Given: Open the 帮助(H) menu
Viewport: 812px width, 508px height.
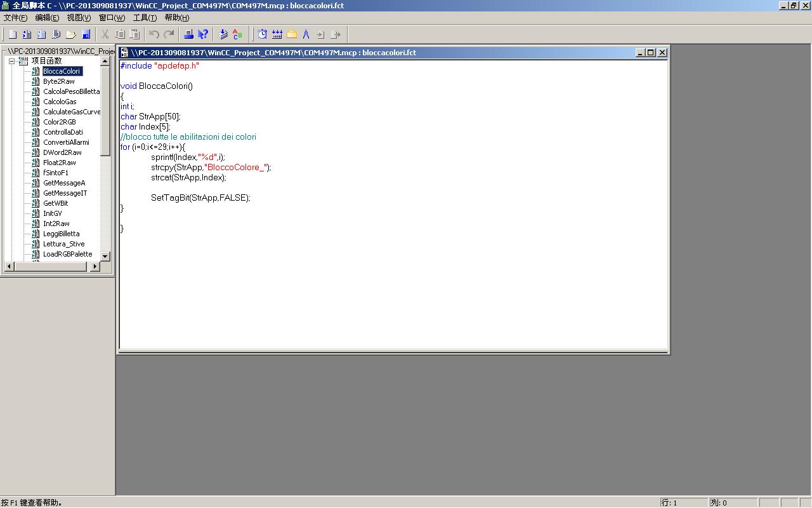Looking at the screenshot, I should (177, 18).
